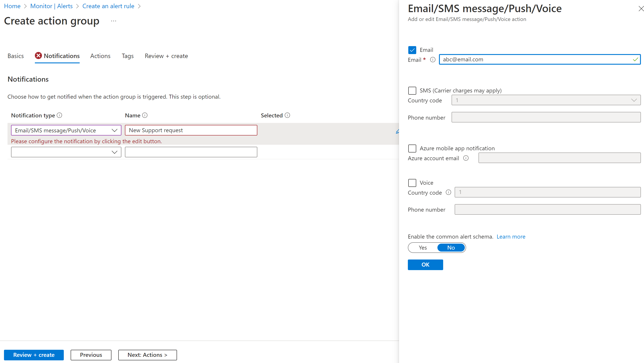Image resolution: width=644 pixels, height=363 pixels.
Task: Click the error icon on the Notifications tab
Action: 38,56
